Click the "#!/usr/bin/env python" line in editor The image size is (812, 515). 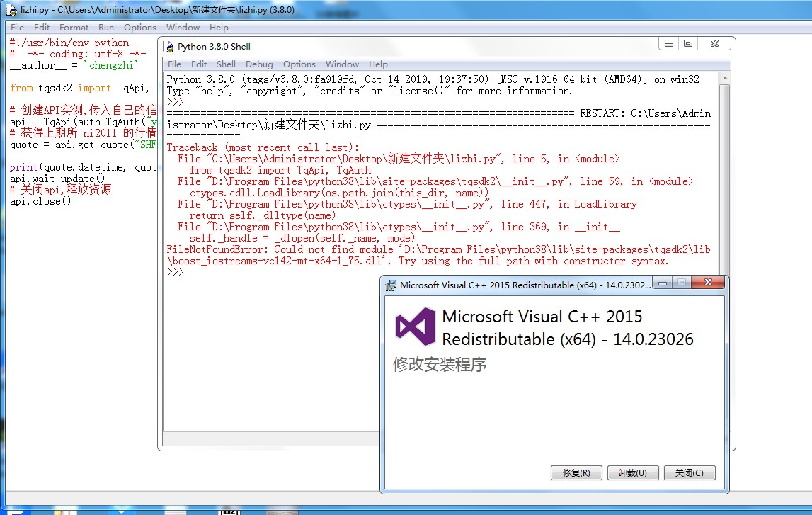click(x=69, y=43)
